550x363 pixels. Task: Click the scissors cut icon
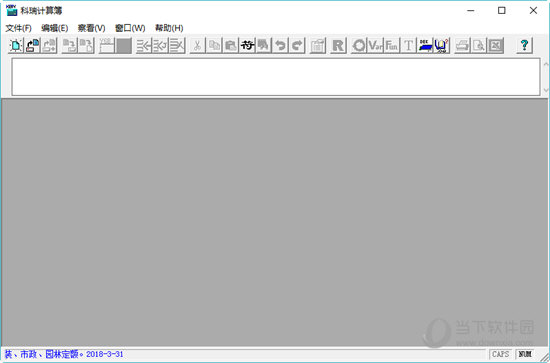coord(197,46)
